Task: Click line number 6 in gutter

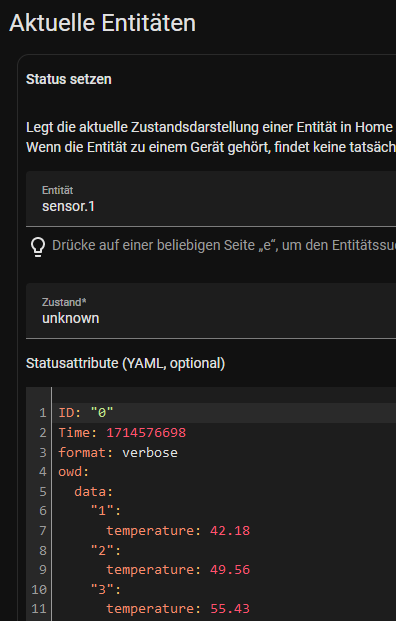Action: point(43,511)
